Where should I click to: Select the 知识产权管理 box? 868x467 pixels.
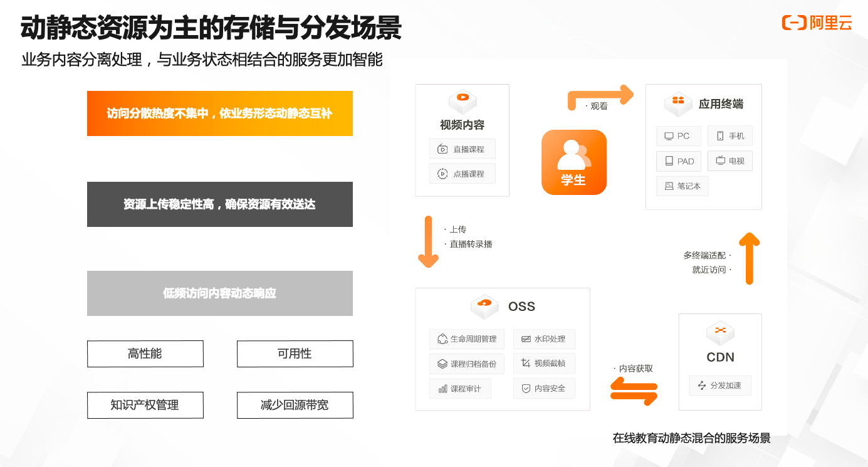tap(145, 405)
